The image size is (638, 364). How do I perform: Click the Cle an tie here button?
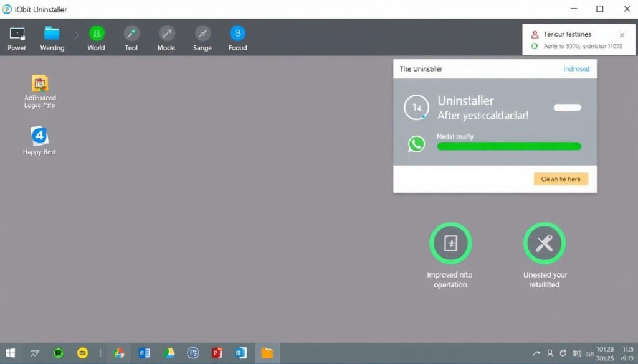coord(561,179)
